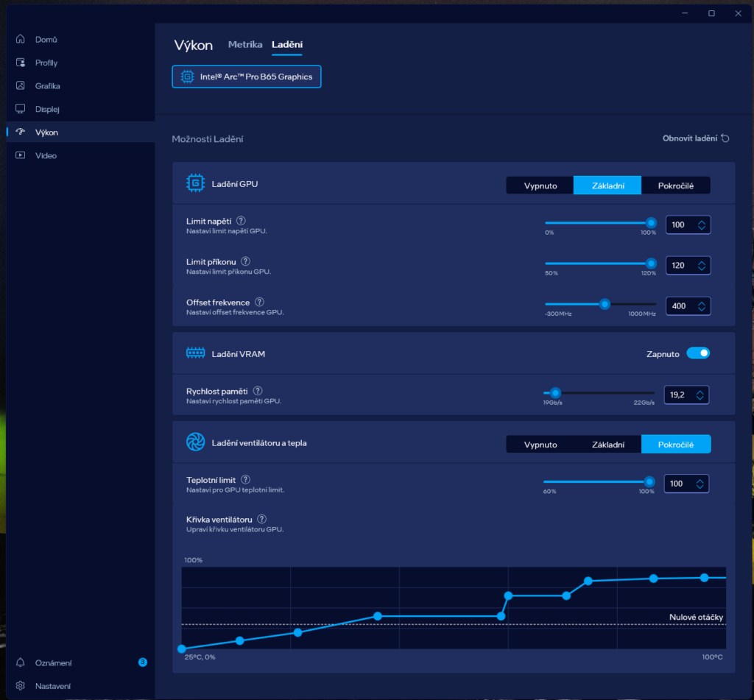Set fan tuning mode to Základní
Screen dimensions: 754x700
tap(607, 445)
